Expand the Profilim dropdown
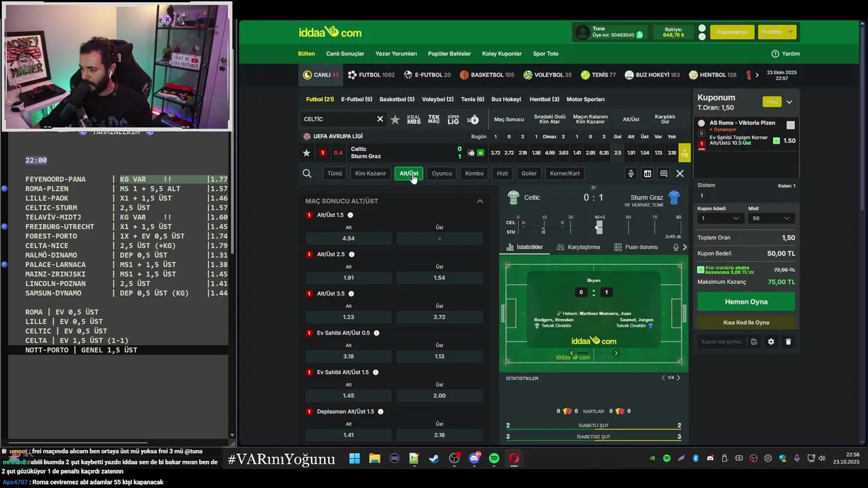 point(776,32)
